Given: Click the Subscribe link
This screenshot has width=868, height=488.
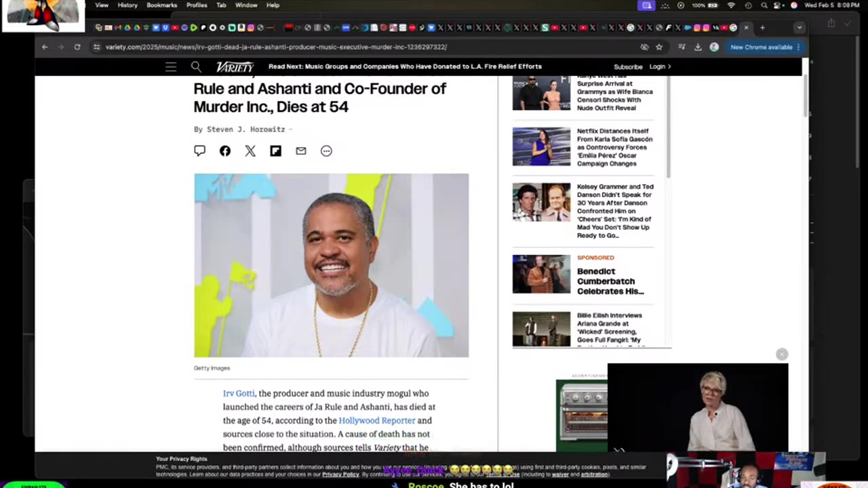Looking at the screenshot, I should point(628,66).
